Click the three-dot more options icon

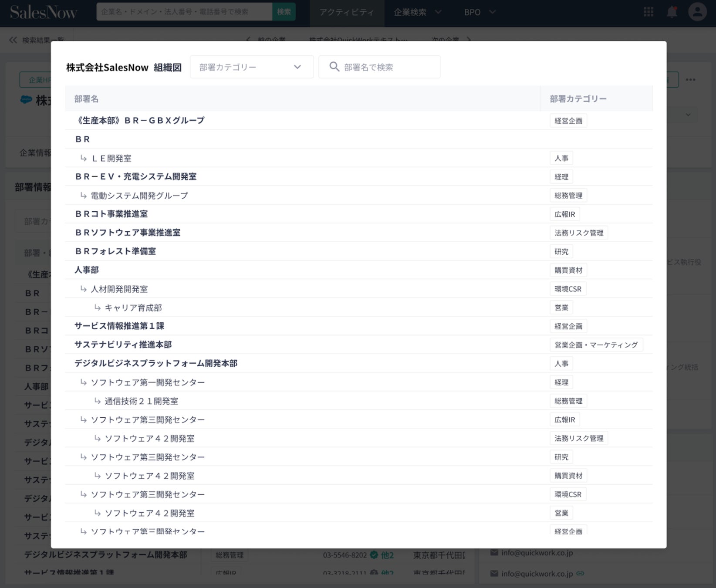coord(690,80)
